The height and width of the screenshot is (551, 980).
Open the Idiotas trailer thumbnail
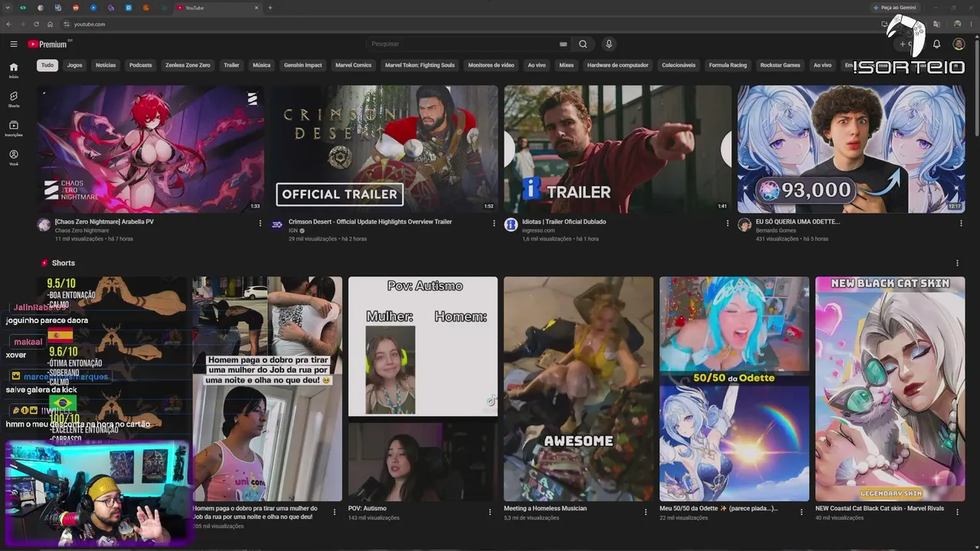[618, 148]
